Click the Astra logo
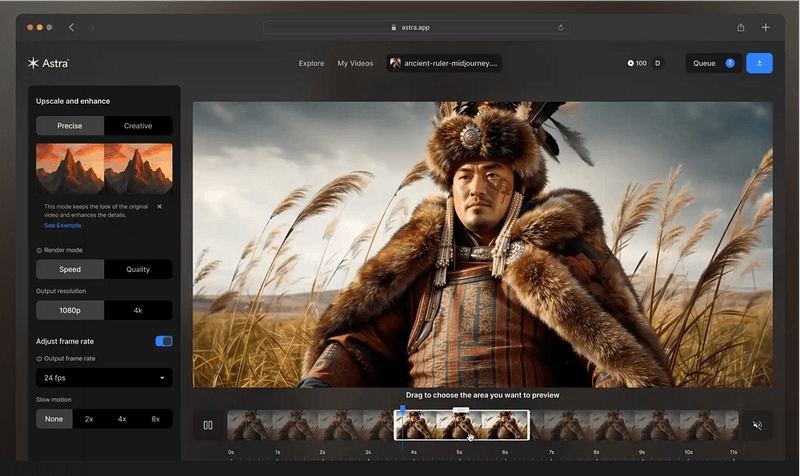The width and height of the screenshot is (800, 476). (48, 63)
